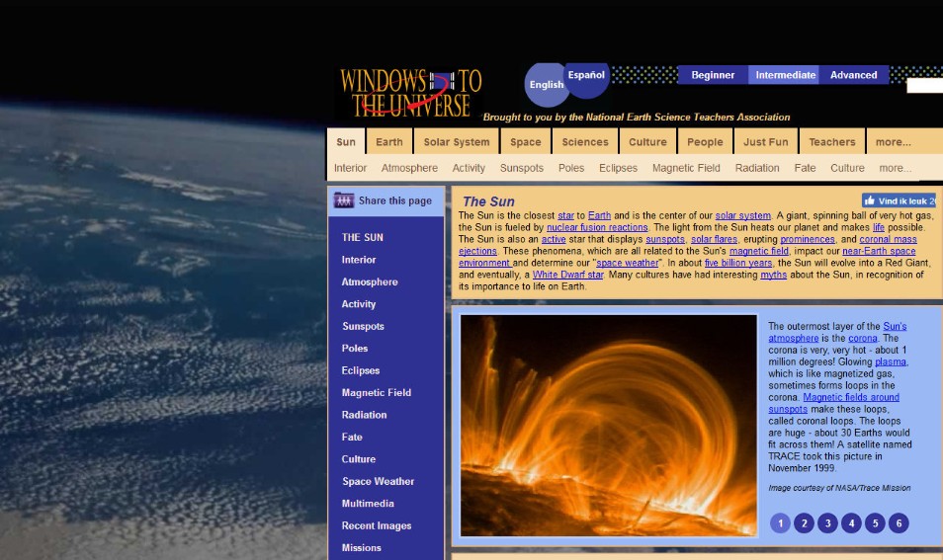This screenshot has width=943, height=560.
Task: Click the search input field at top right
Action: (925, 86)
